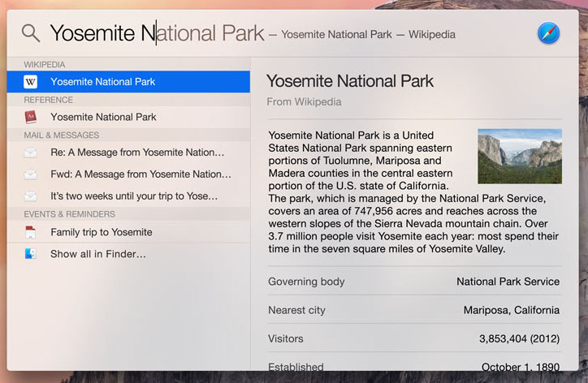Click the Wikipedia W icon
This screenshot has width=588, height=383.
31,82
